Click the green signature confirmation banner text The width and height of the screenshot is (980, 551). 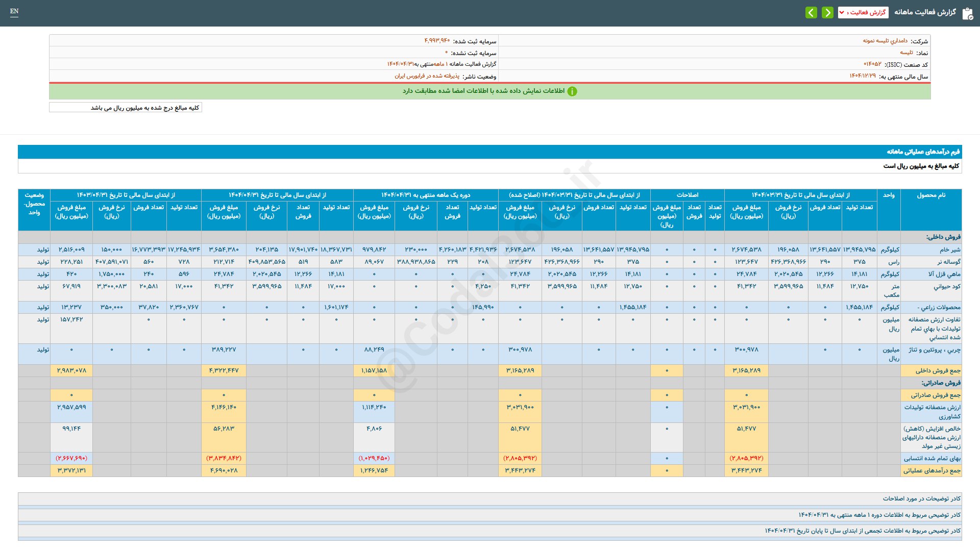483,91
